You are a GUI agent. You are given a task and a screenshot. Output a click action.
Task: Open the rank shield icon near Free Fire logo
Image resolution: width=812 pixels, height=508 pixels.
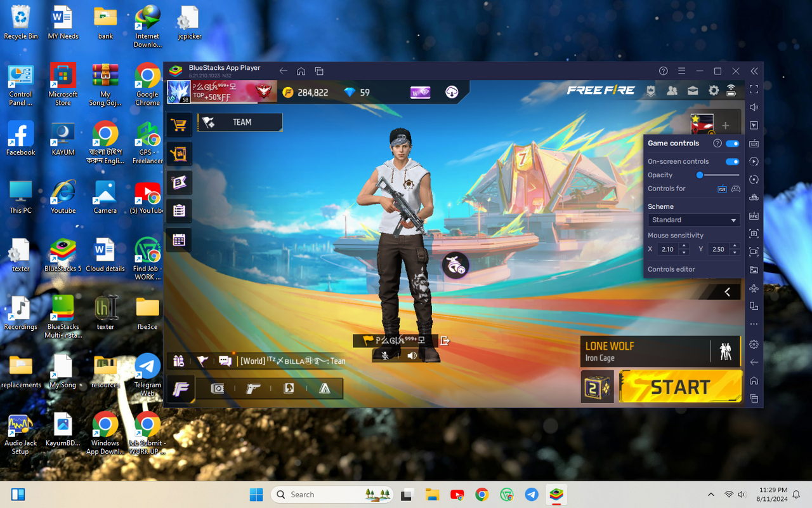point(651,91)
